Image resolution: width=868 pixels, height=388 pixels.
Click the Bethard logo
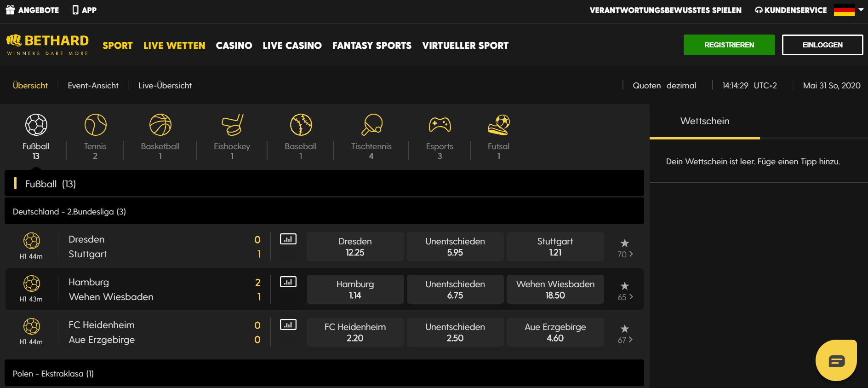click(x=47, y=45)
